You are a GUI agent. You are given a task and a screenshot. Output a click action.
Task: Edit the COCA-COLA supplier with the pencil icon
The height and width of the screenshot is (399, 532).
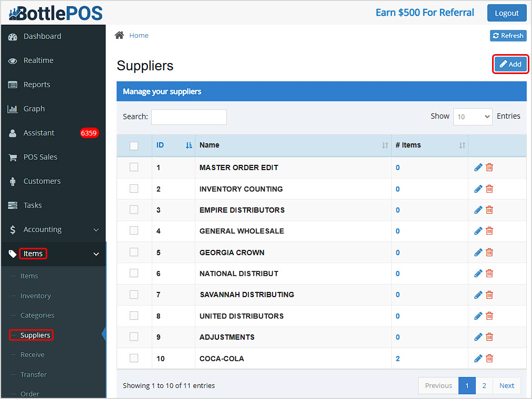[x=478, y=358]
